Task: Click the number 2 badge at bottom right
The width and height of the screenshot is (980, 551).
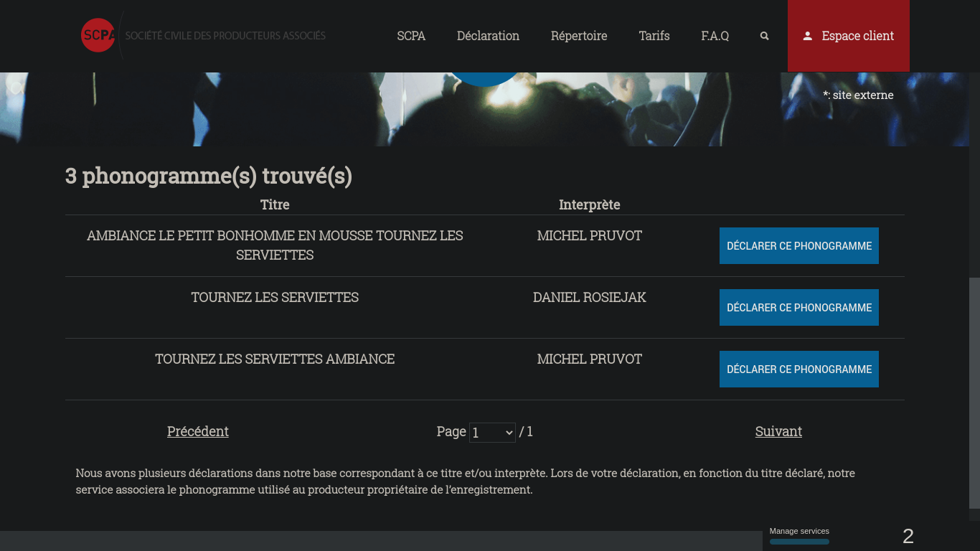Action: tap(908, 536)
